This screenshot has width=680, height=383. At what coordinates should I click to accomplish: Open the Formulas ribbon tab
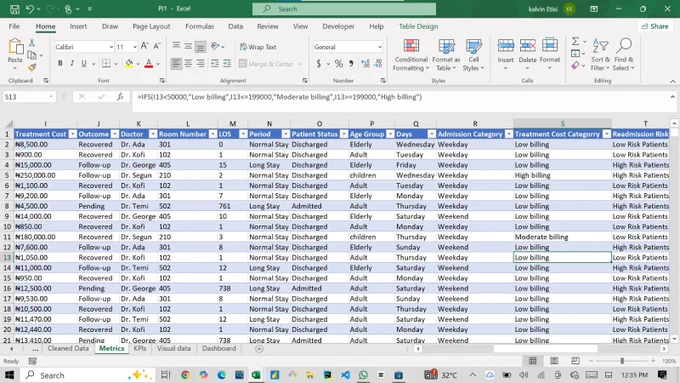click(199, 26)
